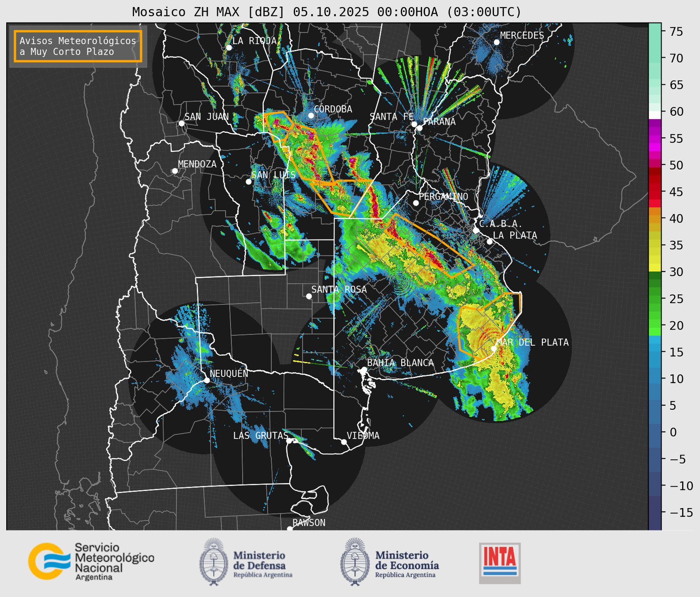Click the green 25 dBZ band on color scale
The width and height of the screenshot is (700, 597).
pyautogui.click(x=655, y=299)
